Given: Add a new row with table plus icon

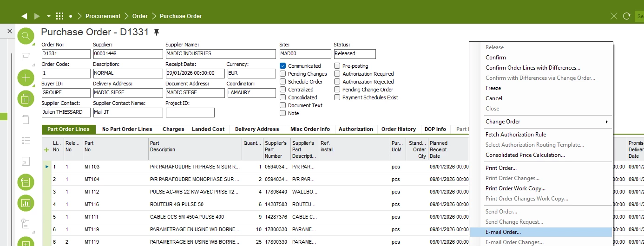Looking at the screenshot, I should pos(46,150).
